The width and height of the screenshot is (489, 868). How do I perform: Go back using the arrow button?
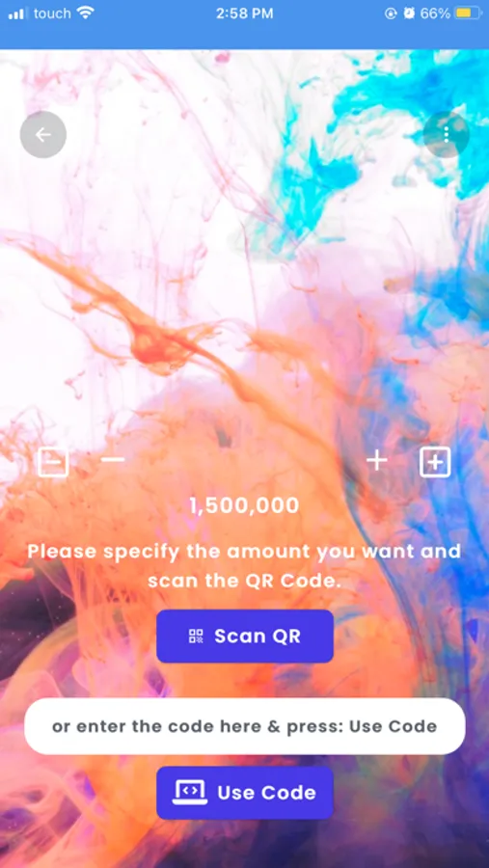[43, 134]
